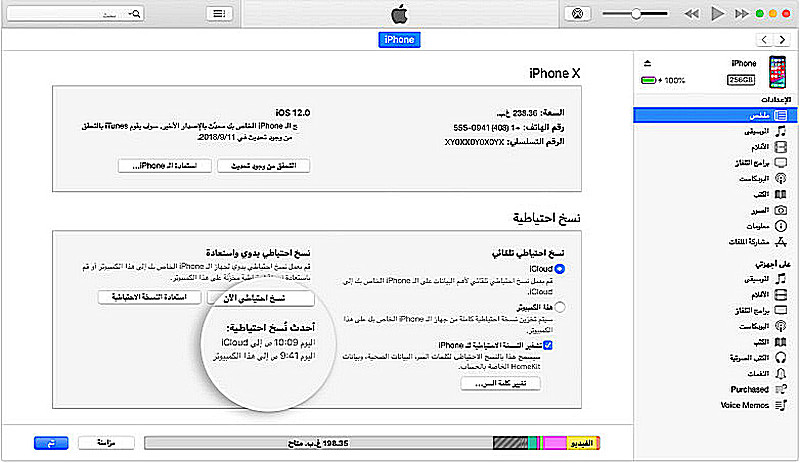Open File Sharing (مشاركة الملفات) item
The width and height of the screenshot is (800, 463).
(x=758, y=241)
